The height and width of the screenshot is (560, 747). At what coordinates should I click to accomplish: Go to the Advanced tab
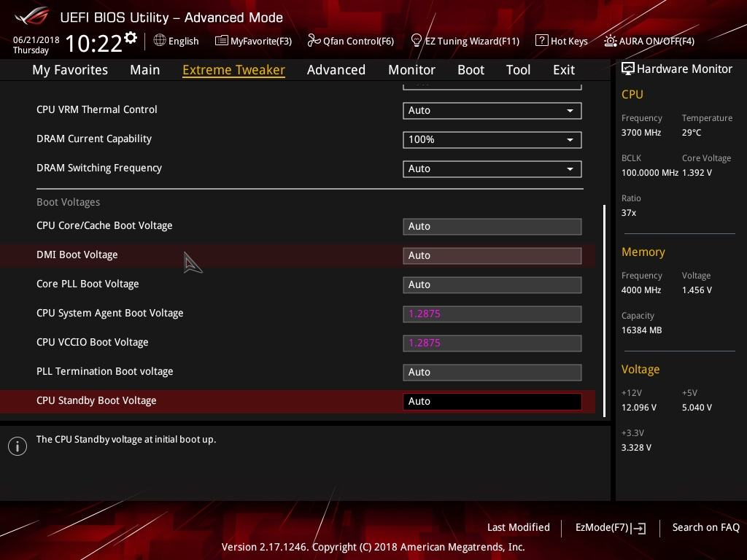[x=336, y=70]
